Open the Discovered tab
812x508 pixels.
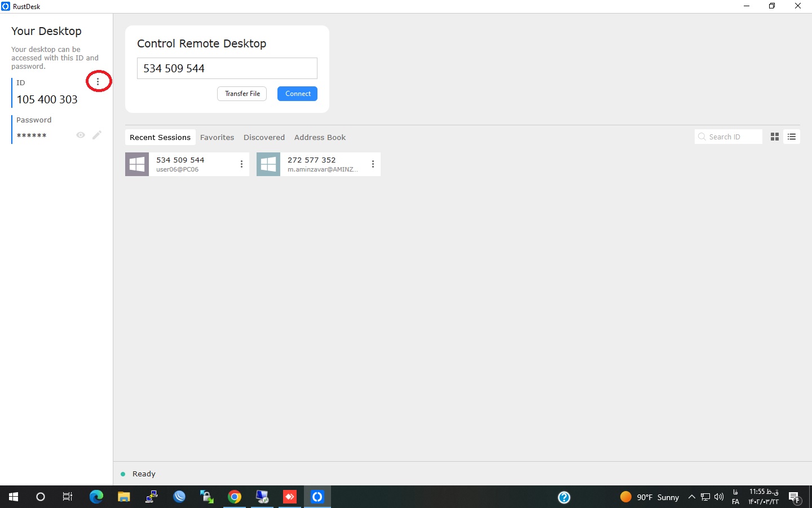tap(264, 137)
